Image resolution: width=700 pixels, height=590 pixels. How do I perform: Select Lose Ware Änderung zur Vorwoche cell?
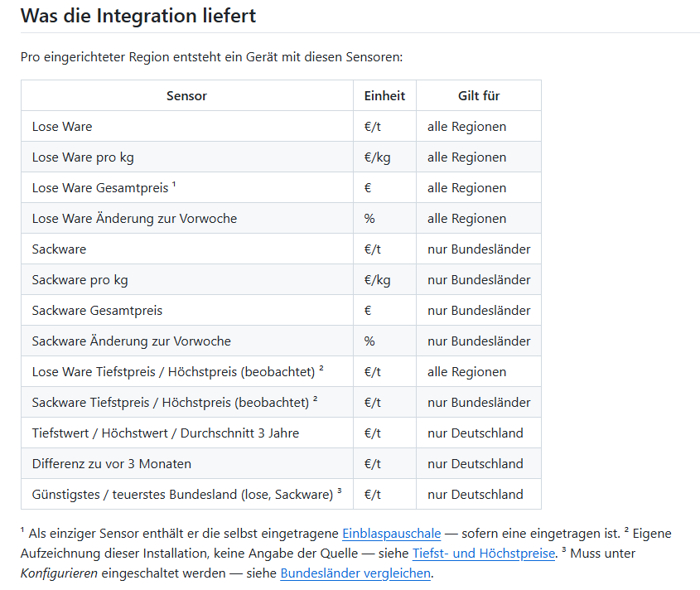click(186, 219)
